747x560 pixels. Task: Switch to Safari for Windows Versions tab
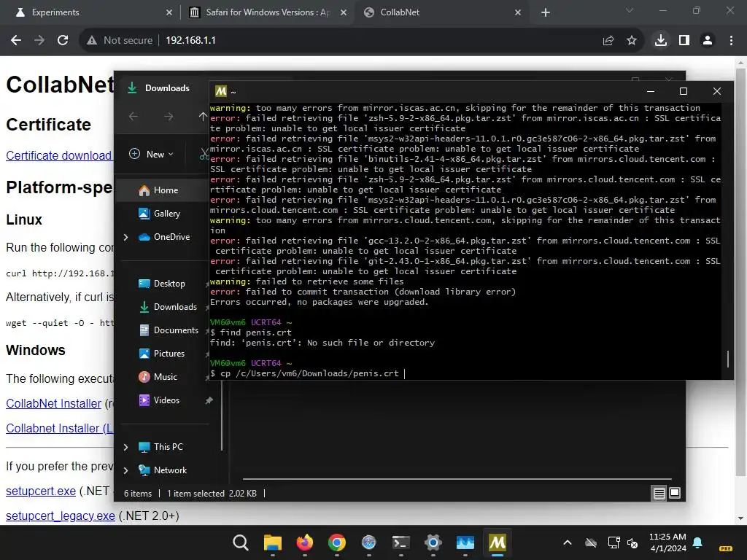point(267,12)
